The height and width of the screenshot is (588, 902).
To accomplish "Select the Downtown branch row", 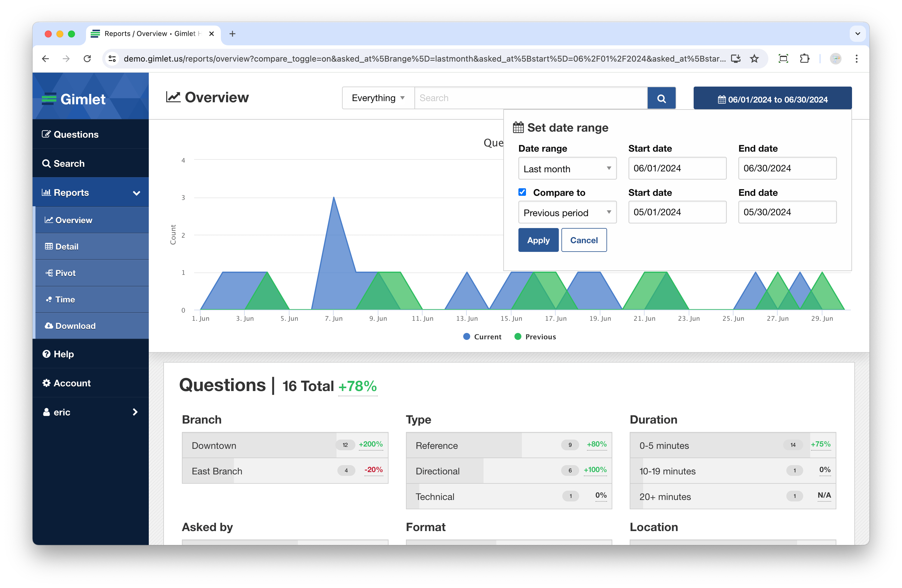I will [x=285, y=445].
